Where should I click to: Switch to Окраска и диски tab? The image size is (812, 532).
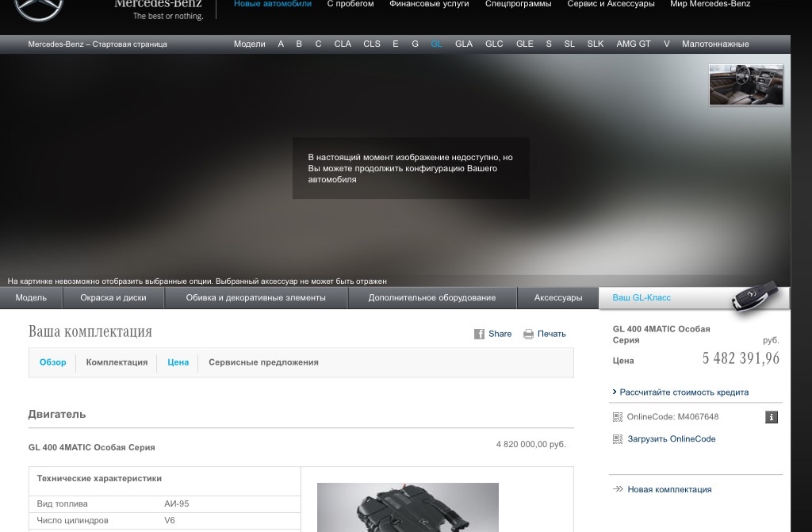click(113, 298)
